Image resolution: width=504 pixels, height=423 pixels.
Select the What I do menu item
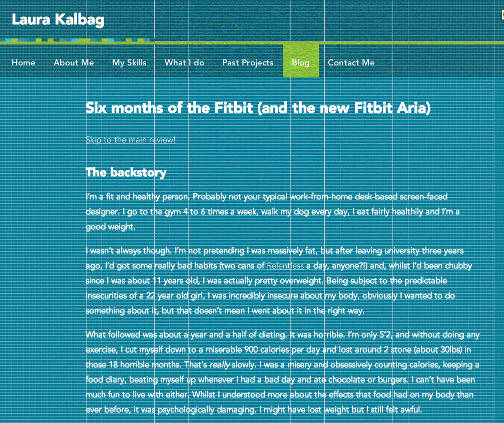coord(185,62)
